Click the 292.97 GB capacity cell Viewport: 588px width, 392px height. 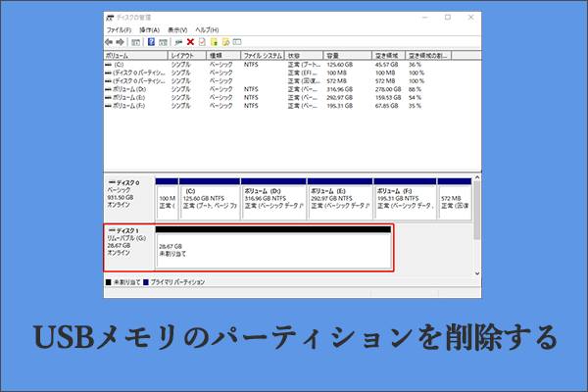tap(339, 98)
